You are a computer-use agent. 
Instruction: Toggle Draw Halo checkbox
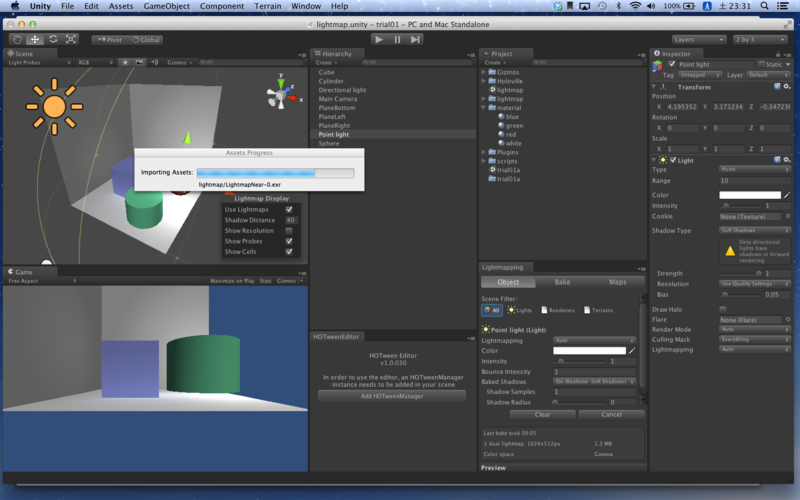722,309
